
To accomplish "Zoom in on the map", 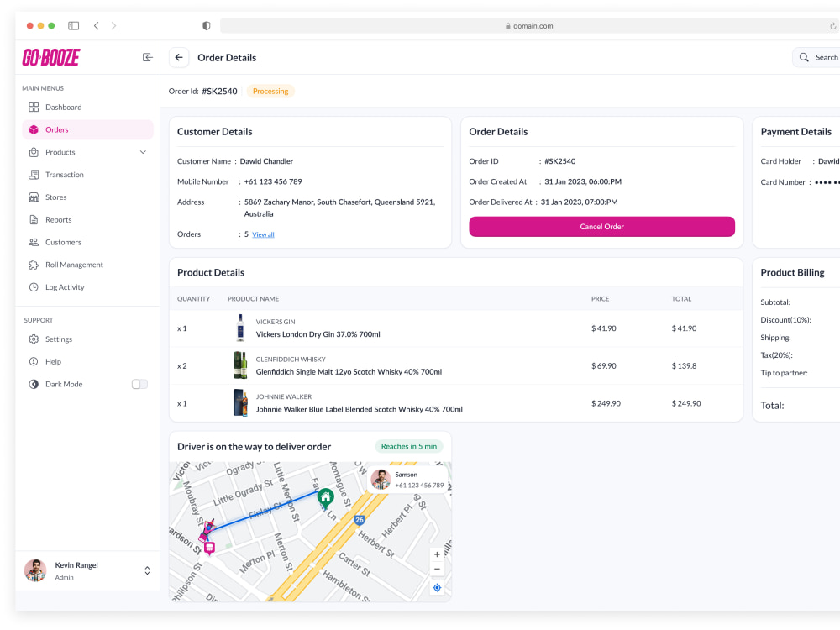I will click(x=437, y=554).
